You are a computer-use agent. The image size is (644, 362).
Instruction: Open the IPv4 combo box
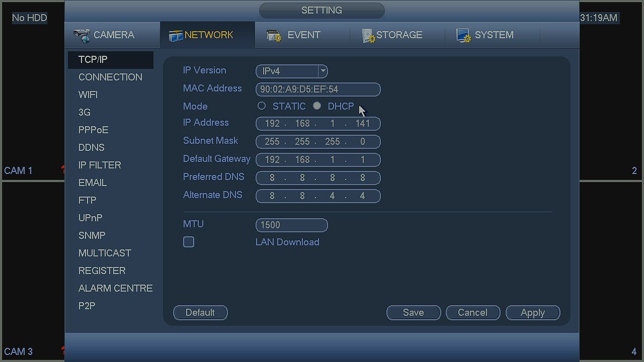point(292,71)
